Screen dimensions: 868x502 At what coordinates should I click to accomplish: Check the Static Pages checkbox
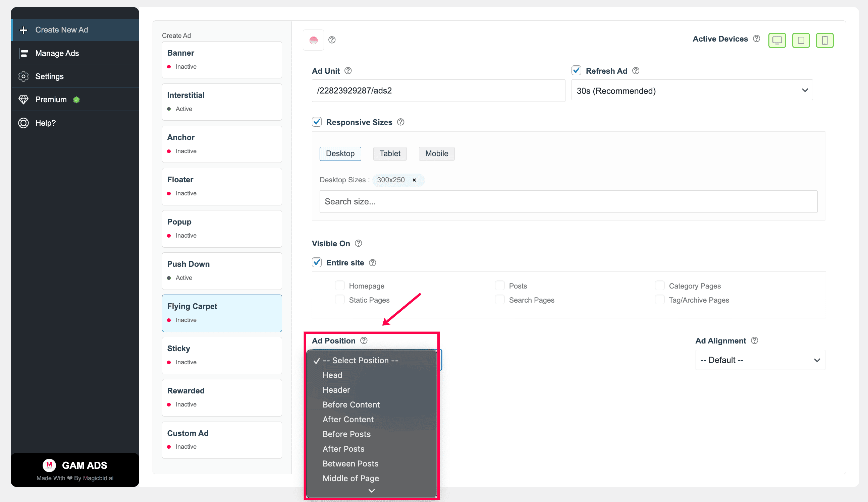[x=340, y=300]
